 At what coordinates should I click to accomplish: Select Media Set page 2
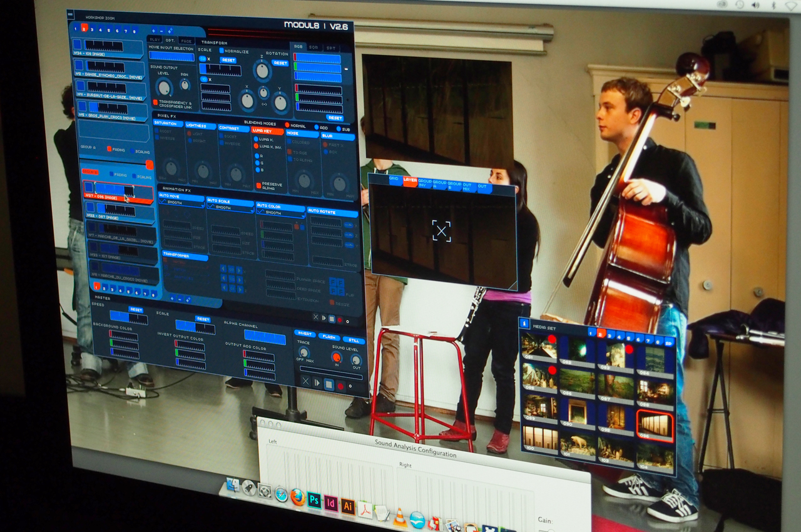[601, 332]
